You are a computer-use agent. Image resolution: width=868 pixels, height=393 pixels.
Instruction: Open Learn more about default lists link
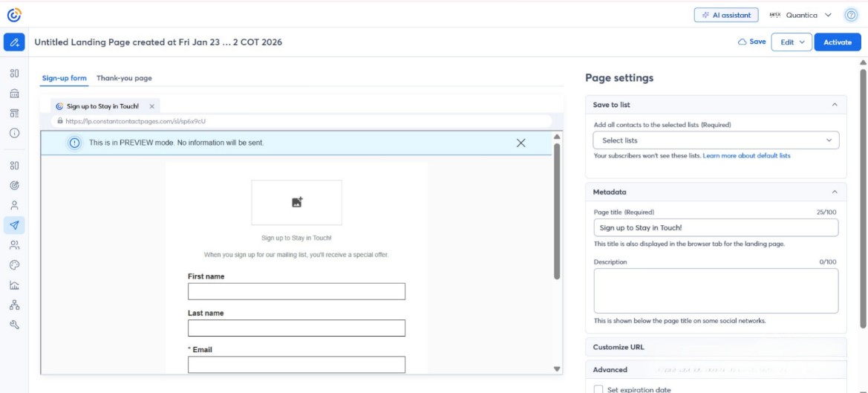[x=746, y=156]
